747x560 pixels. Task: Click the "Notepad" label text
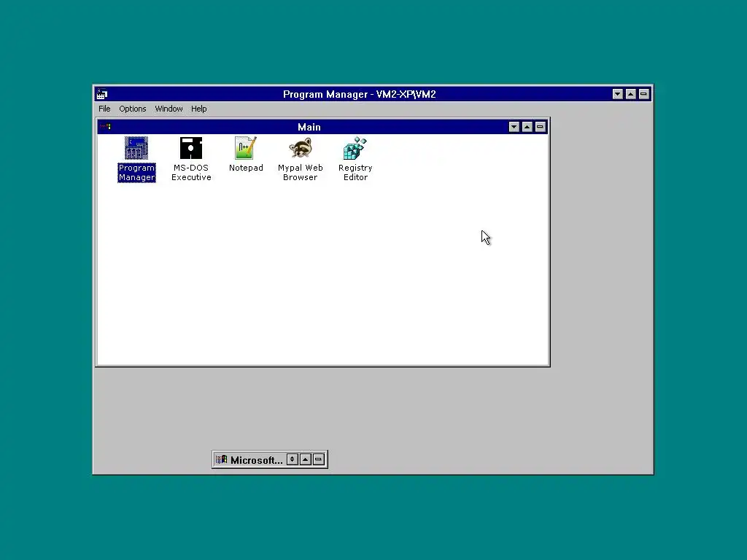pos(246,168)
